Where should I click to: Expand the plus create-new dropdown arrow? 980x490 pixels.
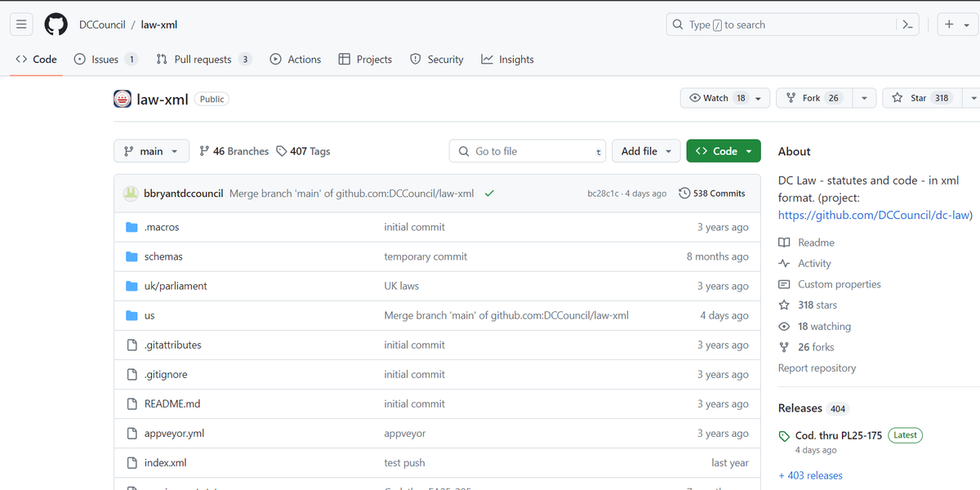click(969, 24)
